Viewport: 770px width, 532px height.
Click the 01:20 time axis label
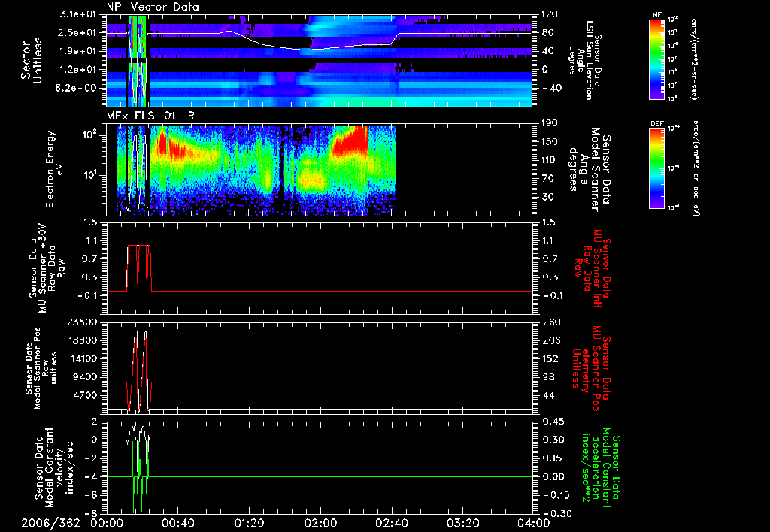(x=249, y=523)
